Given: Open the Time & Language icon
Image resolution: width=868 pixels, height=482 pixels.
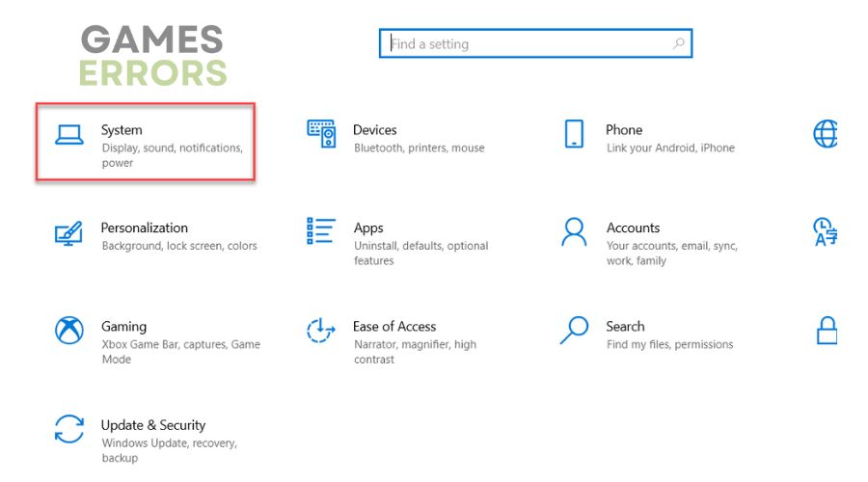Looking at the screenshot, I should coord(825,232).
